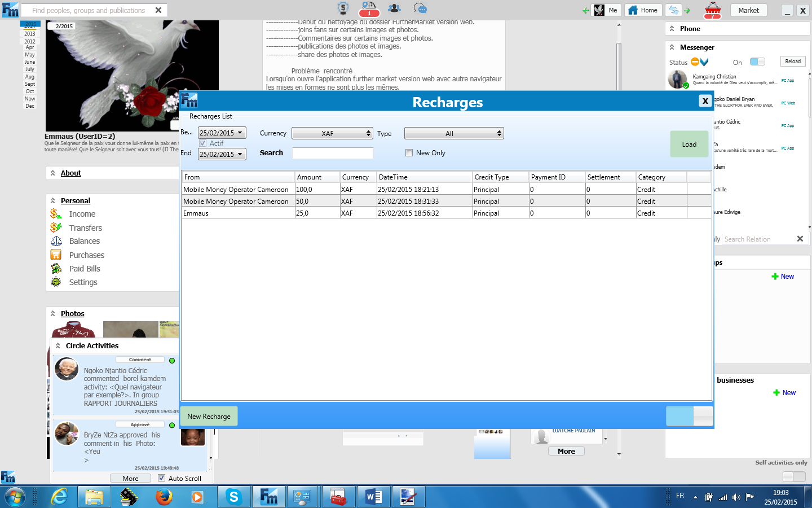Click the Me button
This screenshot has height=508, width=812.
coord(606,10)
